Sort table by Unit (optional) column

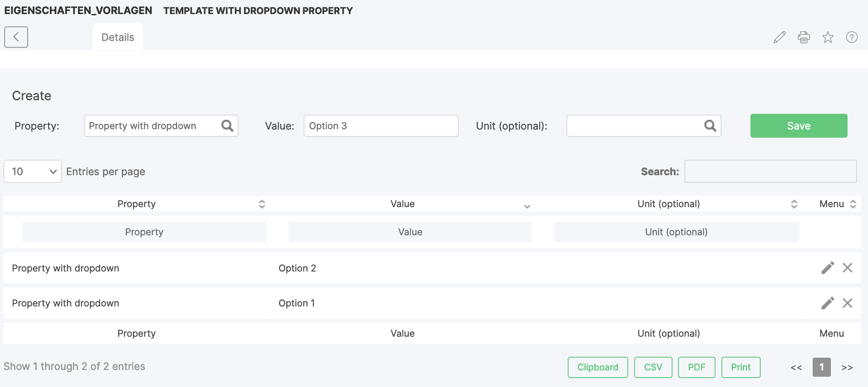(x=668, y=204)
